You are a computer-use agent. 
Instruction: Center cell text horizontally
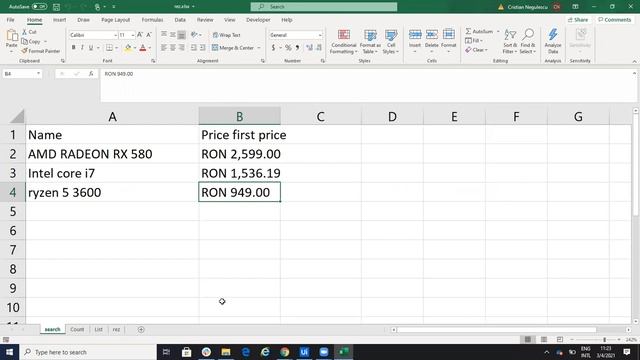pos(173,48)
